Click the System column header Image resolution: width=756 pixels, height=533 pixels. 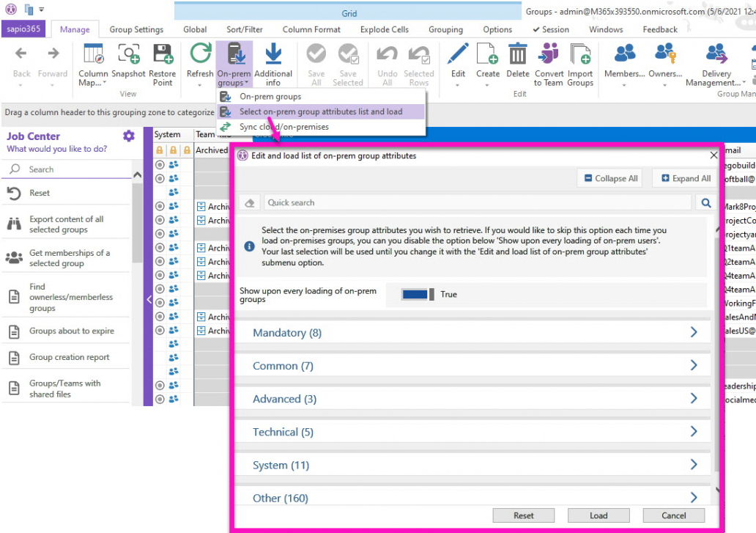point(173,135)
